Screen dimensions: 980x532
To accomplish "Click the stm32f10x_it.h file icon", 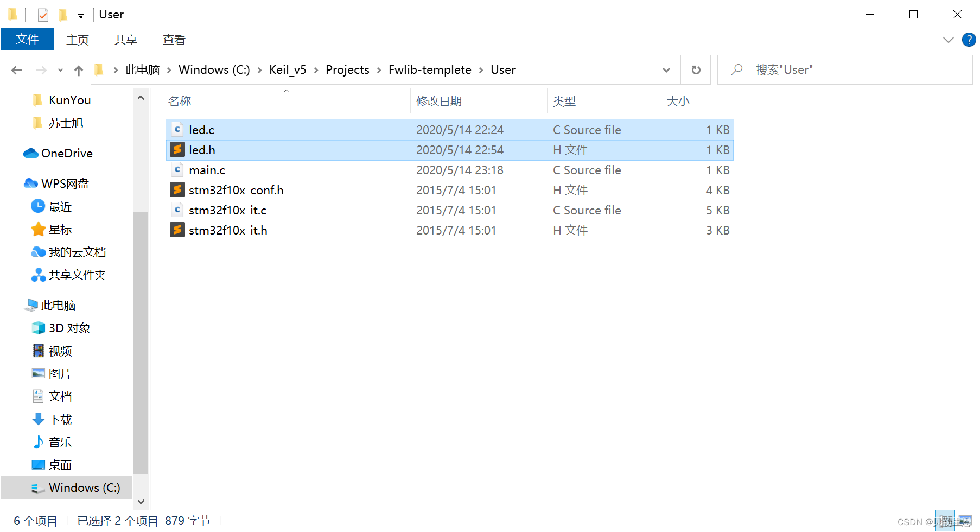I will tap(177, 230).
